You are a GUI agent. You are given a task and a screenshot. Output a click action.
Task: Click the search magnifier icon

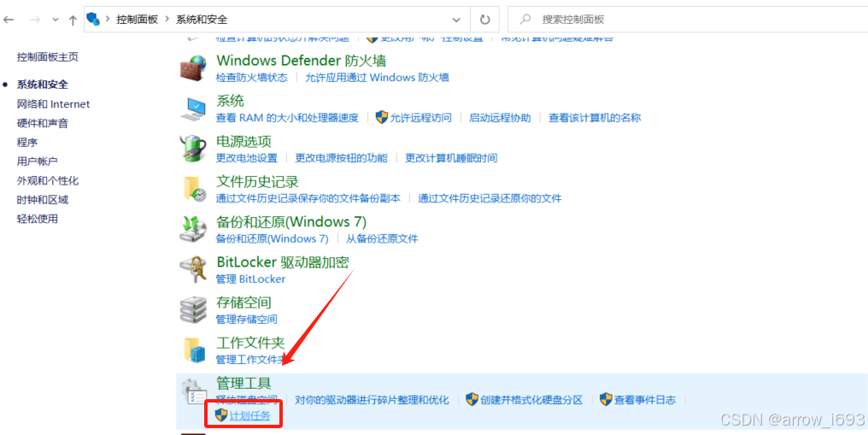click(525, 20)
